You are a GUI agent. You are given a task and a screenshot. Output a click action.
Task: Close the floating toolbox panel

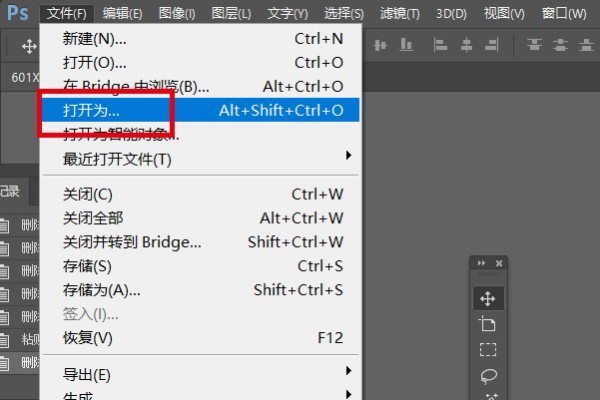499,263
